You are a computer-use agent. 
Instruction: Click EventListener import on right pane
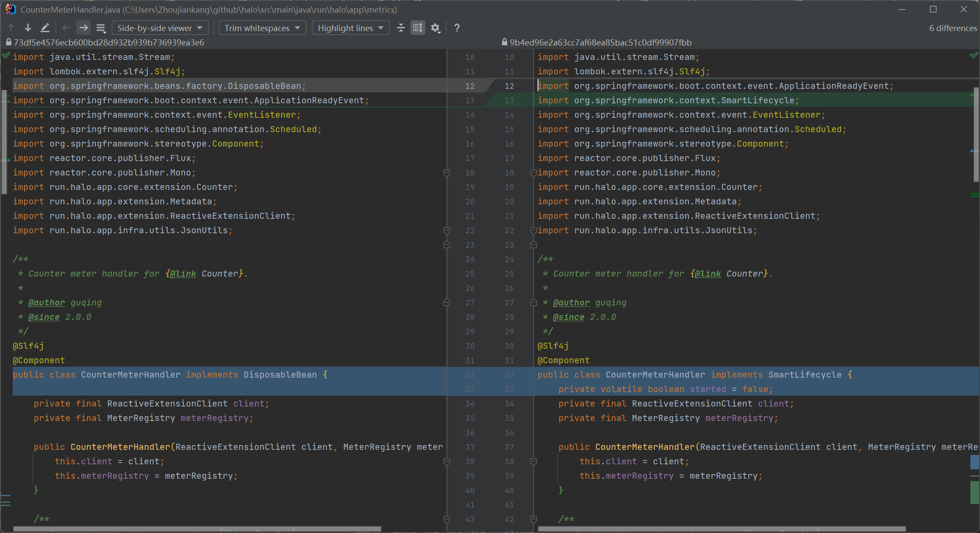pos(681,115)
